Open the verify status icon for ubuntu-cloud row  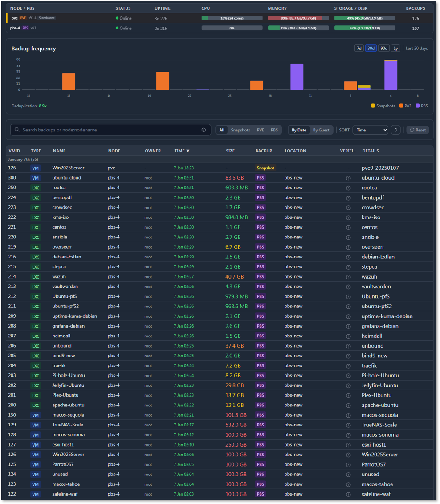pyautogui.click(x=348, y=178)
